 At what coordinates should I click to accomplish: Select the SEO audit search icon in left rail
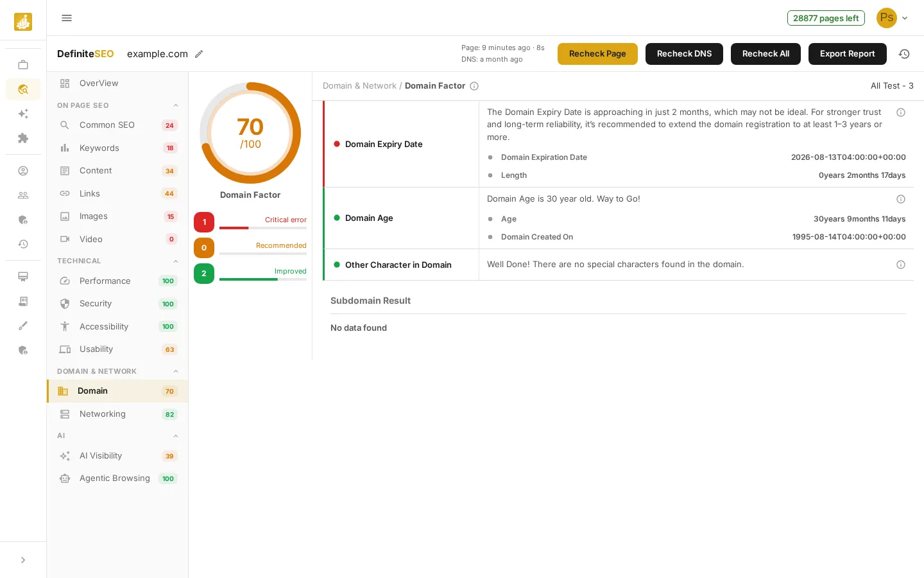point(23,89)
